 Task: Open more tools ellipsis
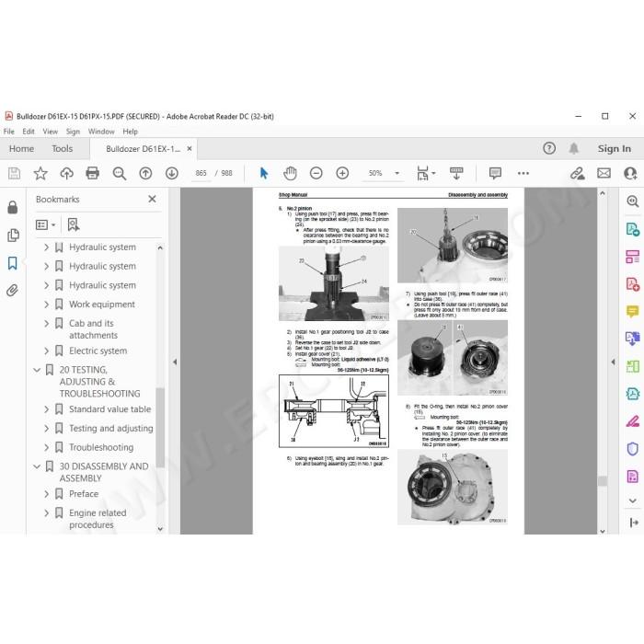click(523, 173)
